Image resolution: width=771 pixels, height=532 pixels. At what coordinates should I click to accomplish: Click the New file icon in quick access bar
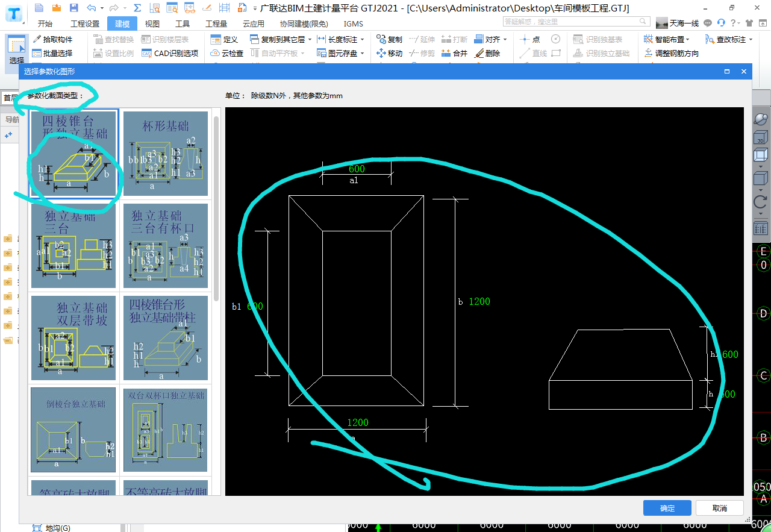click(x=39, y=8)
